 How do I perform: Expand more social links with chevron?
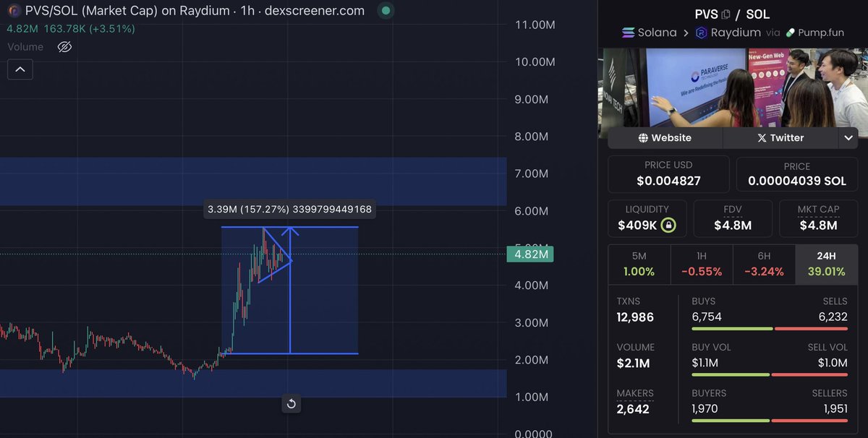848,137
